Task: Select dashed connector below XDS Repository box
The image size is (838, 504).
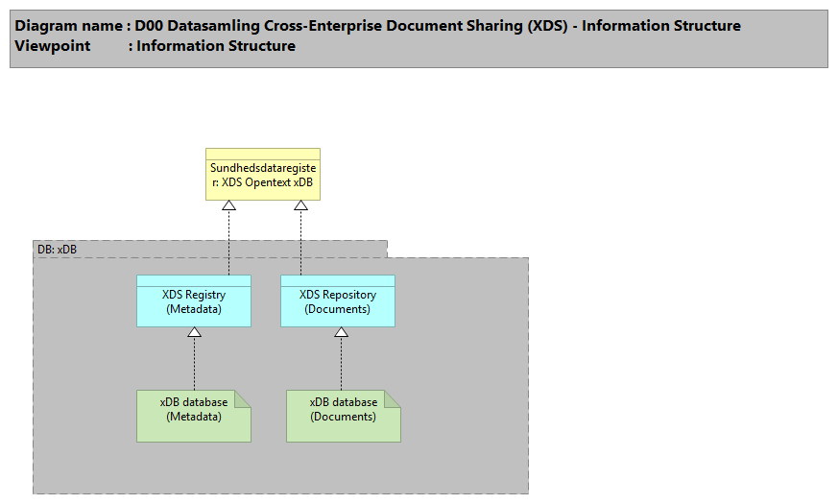Action: 340,365
